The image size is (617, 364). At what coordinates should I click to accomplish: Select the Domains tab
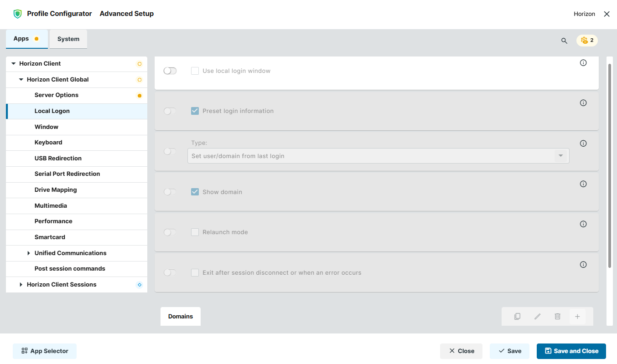(181, 316)
